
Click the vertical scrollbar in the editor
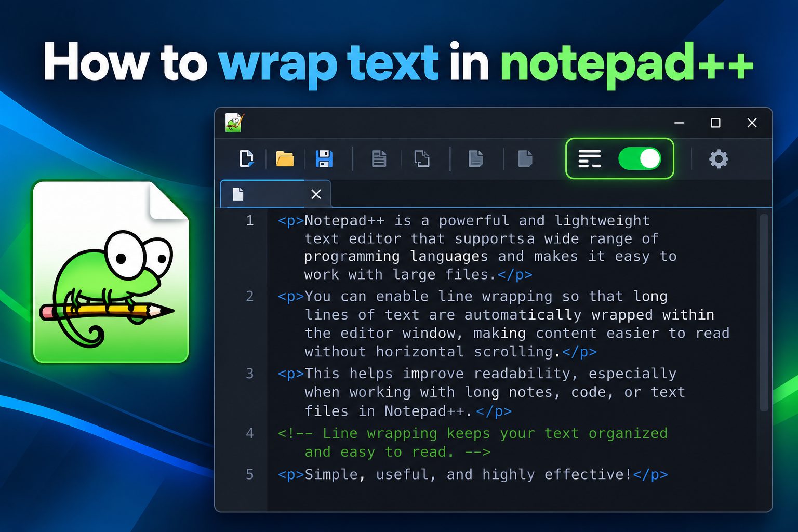pyautogui.click(x=764, y=313)
